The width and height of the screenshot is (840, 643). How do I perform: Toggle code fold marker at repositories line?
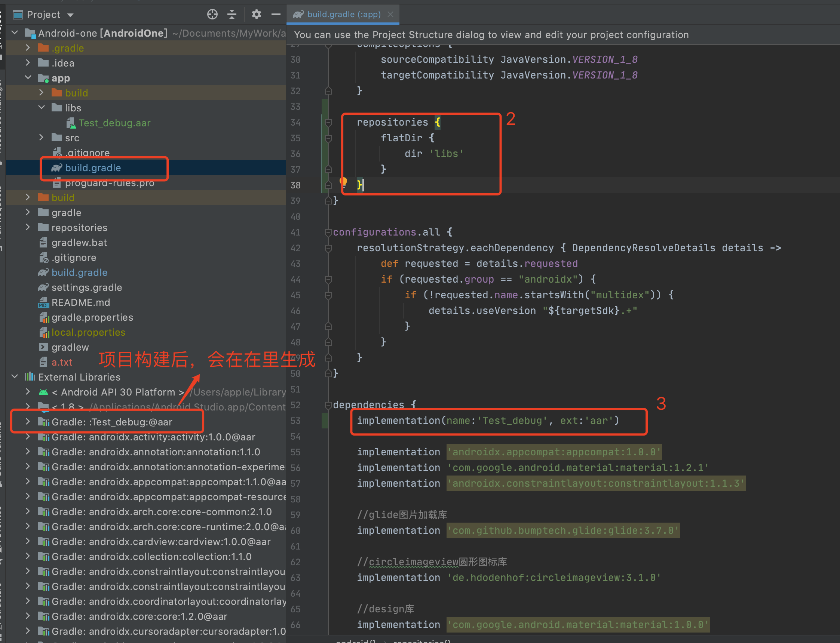(328, 123)
